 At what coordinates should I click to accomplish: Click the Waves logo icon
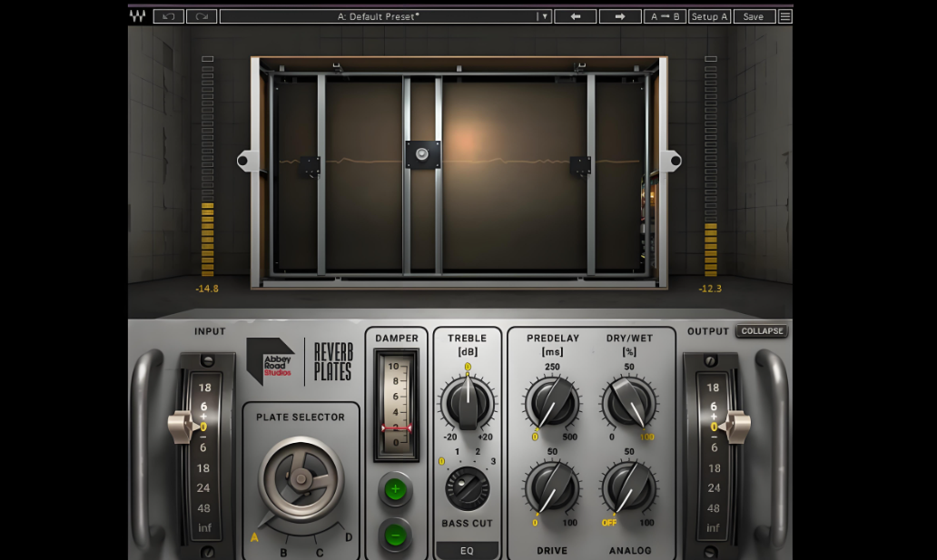coord(137,16)
